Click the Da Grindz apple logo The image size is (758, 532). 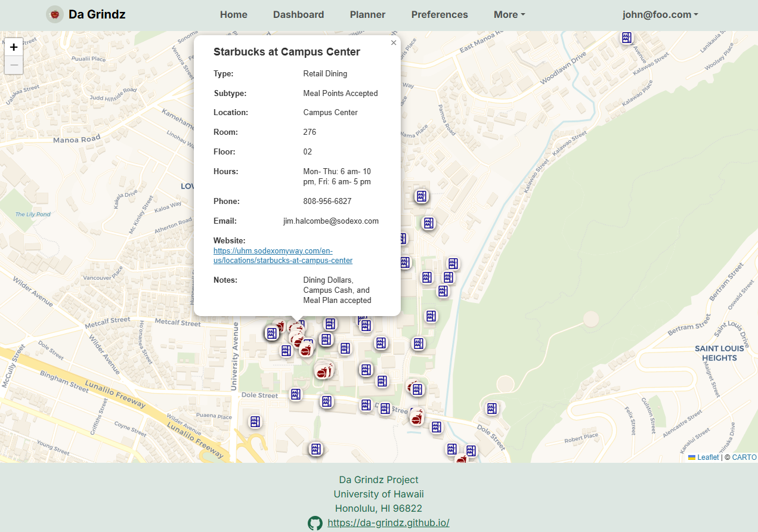(54, 14)
